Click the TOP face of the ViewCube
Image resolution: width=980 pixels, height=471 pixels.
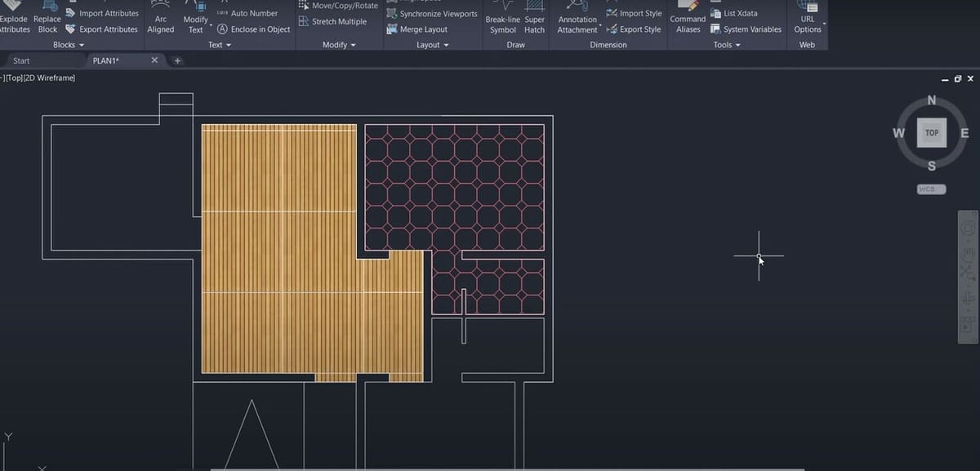(x=932, y=133)
